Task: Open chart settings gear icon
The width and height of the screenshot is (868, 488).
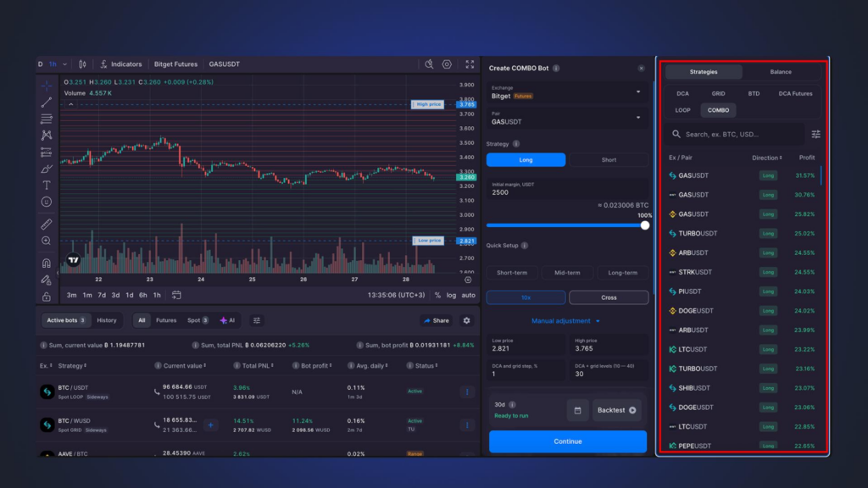Action: click(x=447, y=64)
